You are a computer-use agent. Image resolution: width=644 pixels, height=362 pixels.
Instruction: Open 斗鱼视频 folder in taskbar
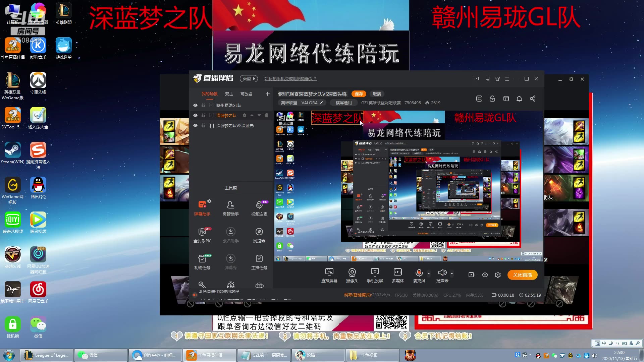click(x=372, y=355)
